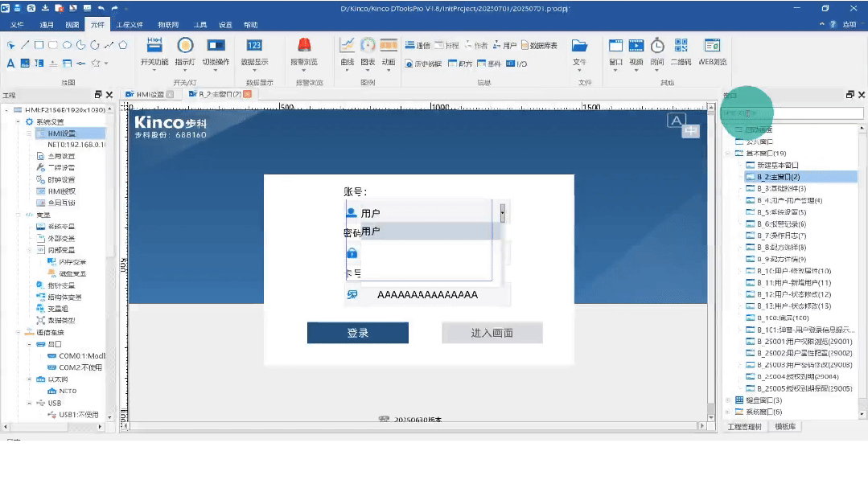Collapse the 系统设置 tree node
This screenshot has height=488, width=868.
click(x=18, y=121)
